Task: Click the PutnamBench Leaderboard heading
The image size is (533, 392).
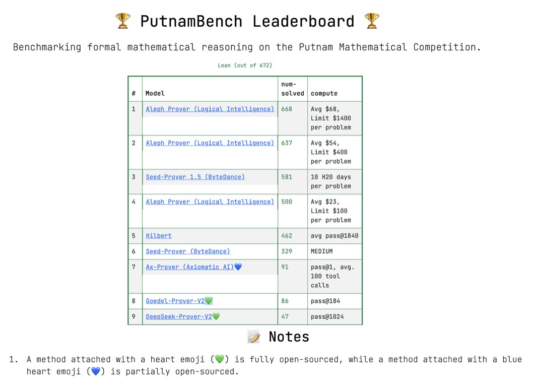Action: tap(247, 22)
